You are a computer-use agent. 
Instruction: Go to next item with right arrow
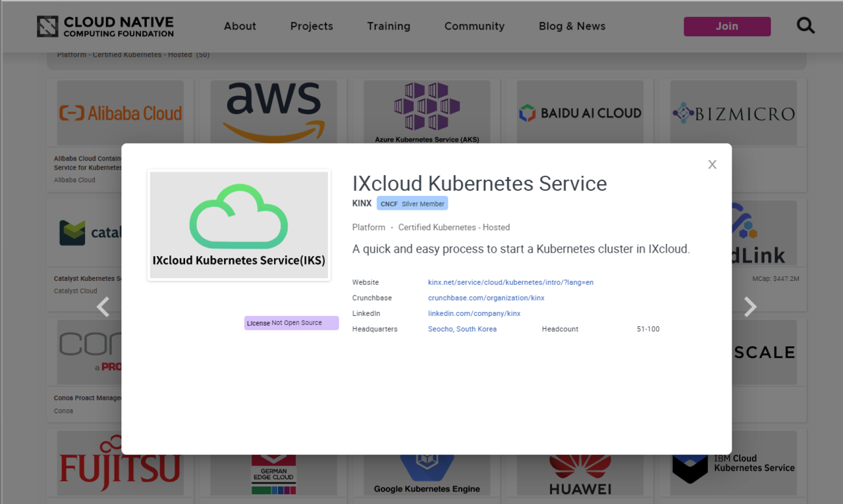coord(750,307)
